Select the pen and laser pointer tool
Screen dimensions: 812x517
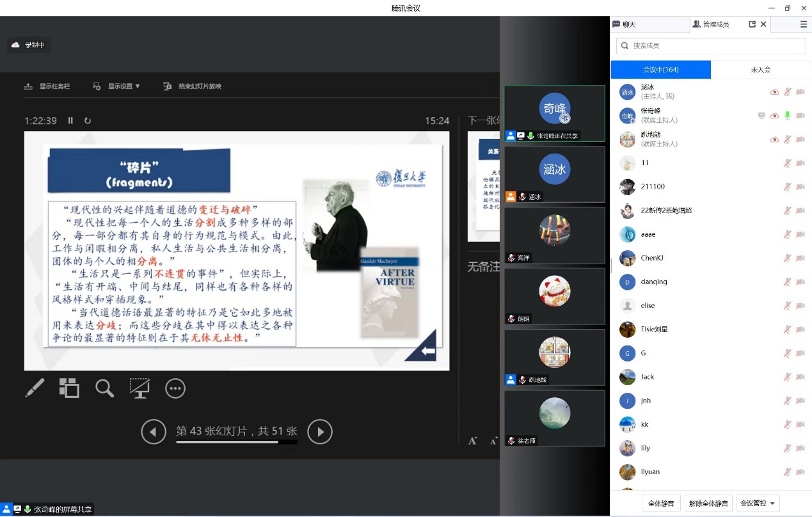35,388
